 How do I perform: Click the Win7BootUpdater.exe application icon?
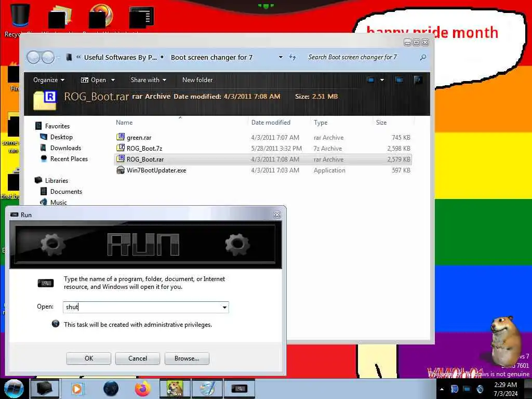120,170
